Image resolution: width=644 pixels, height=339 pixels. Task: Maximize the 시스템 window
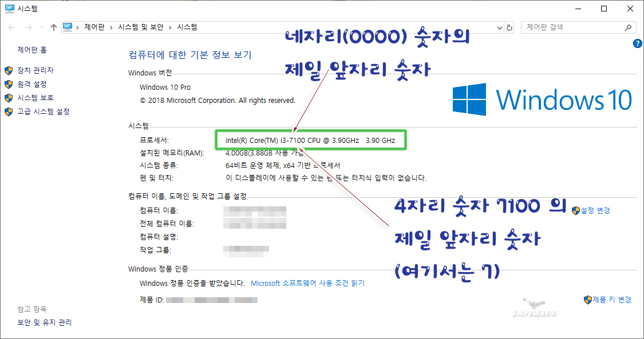click(604, 9)
